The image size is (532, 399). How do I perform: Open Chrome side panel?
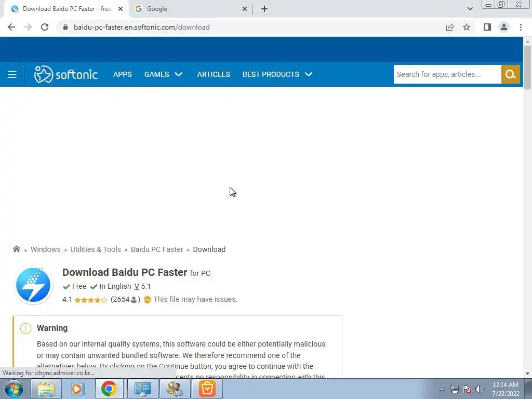coord(487,27)
